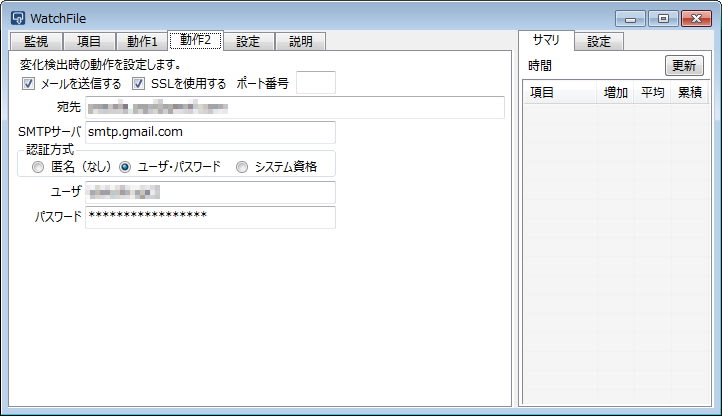The image size is (722, 416).
Task: Select the 動作1 tab
Action: [x=142, y=41]
